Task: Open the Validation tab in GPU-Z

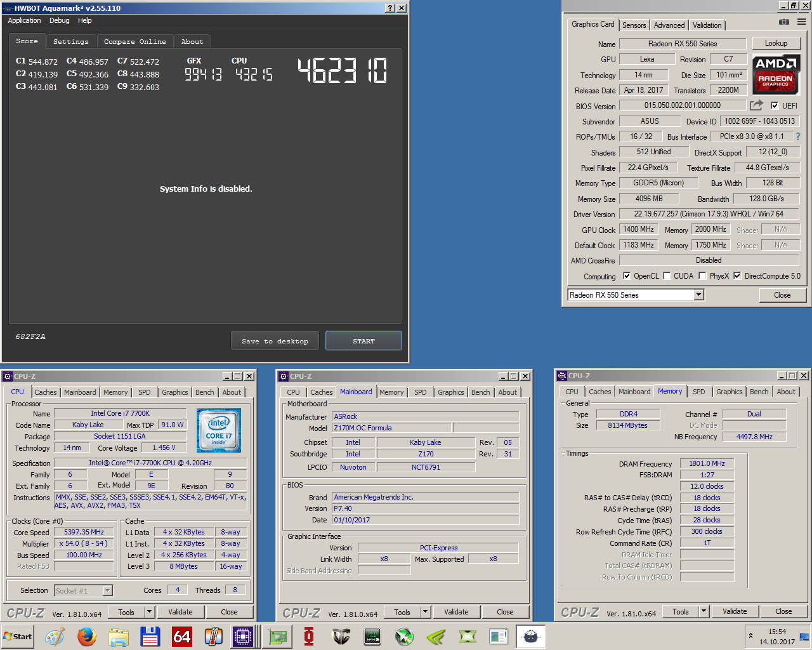Action: pos(707,25)
